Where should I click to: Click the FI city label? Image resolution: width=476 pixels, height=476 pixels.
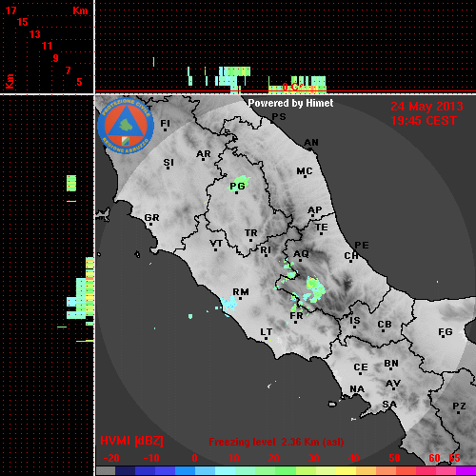click(x=165, y=124)
